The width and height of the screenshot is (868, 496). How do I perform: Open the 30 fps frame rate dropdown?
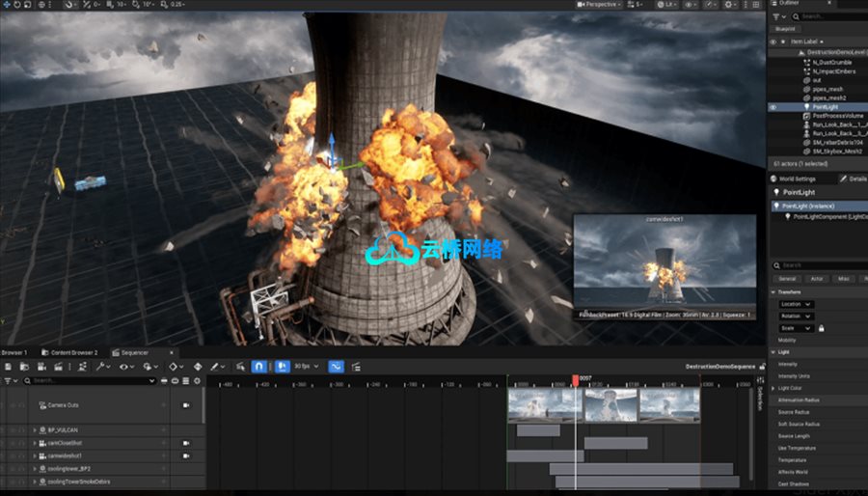pos(305,367)
